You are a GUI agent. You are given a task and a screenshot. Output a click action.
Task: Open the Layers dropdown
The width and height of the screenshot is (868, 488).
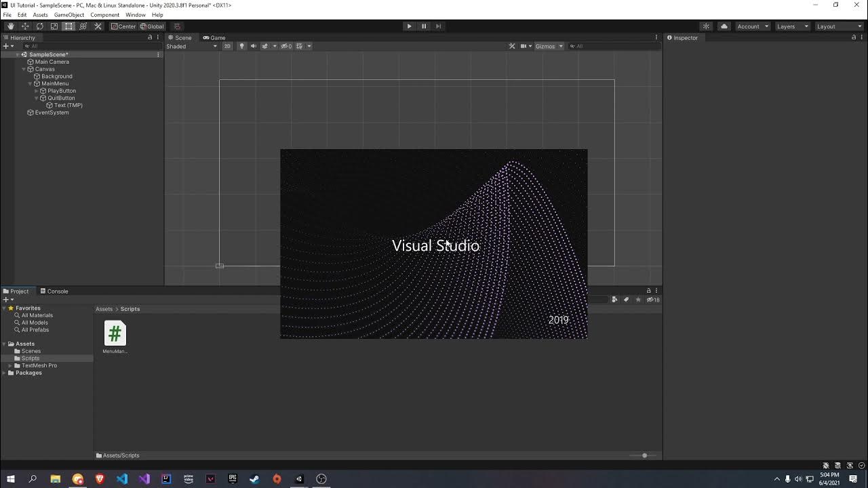tap(792, 26)
